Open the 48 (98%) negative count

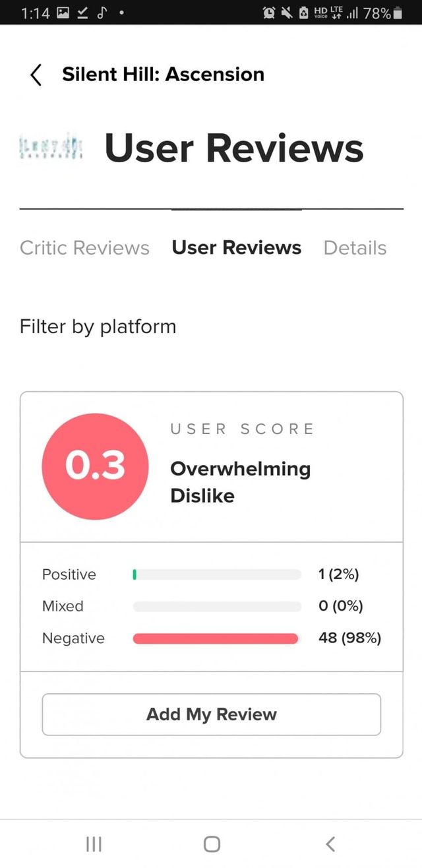tap(349, 638)
